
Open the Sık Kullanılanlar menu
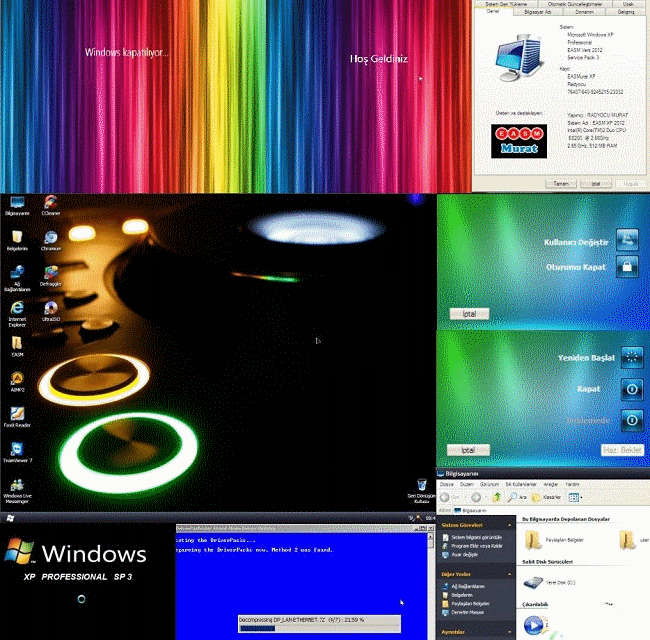[521, 484]
